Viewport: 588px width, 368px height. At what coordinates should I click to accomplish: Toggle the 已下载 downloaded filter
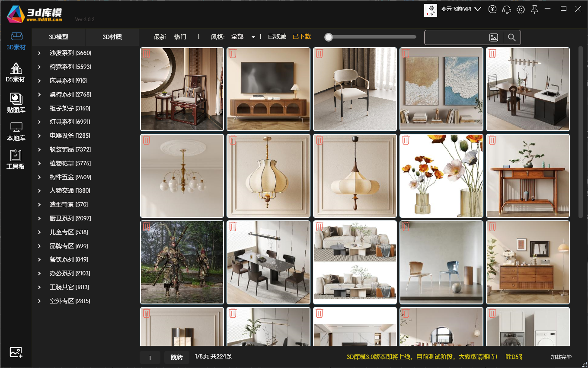[302, 37]
